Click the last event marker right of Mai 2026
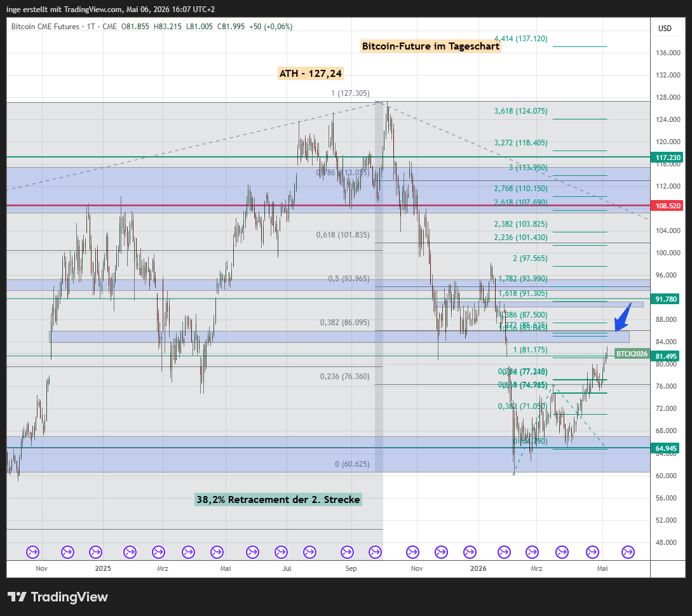 (x=628, y=552)
